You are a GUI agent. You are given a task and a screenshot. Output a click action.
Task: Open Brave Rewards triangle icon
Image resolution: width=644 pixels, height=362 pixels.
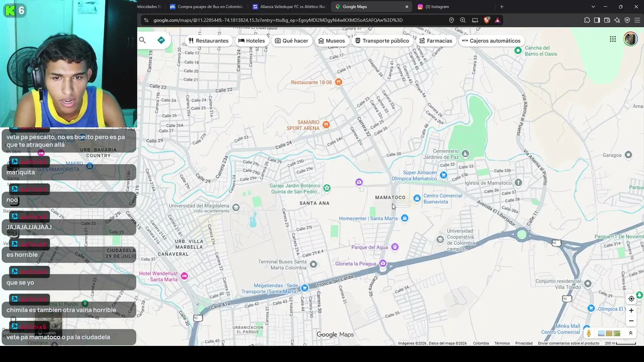click(x=498, y=20)
